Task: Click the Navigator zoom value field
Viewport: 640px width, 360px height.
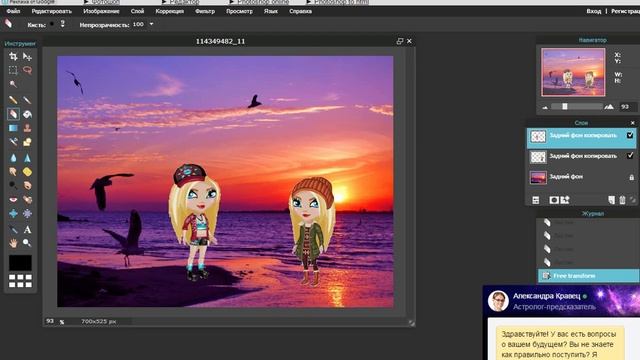Action: coord(627,107)
